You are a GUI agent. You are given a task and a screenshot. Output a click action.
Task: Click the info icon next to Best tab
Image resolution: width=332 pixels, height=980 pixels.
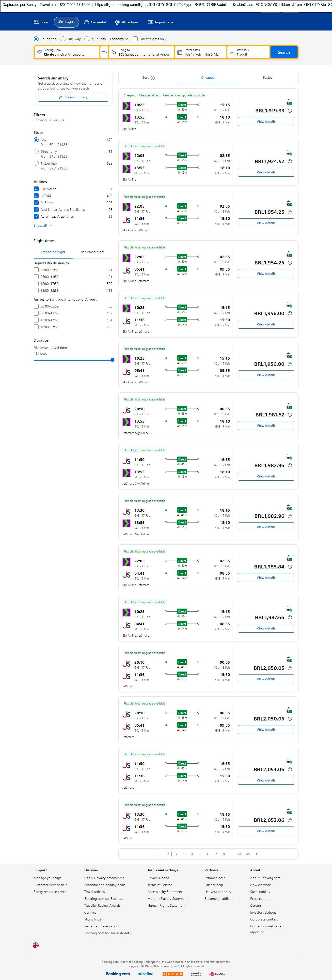click(153, 78)
